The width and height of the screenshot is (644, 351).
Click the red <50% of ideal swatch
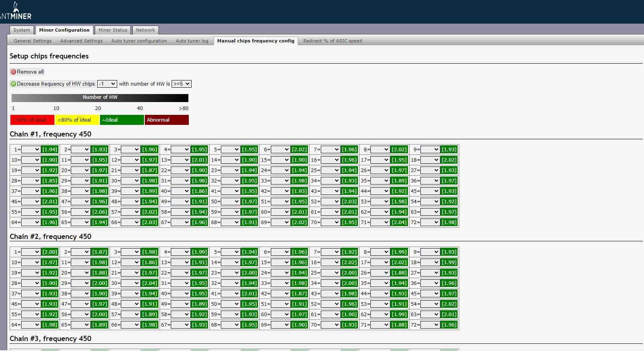[x=32, y=120]
